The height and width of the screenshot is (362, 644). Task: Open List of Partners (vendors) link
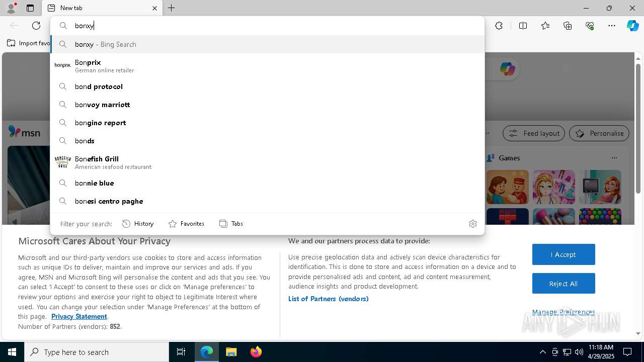329,299
